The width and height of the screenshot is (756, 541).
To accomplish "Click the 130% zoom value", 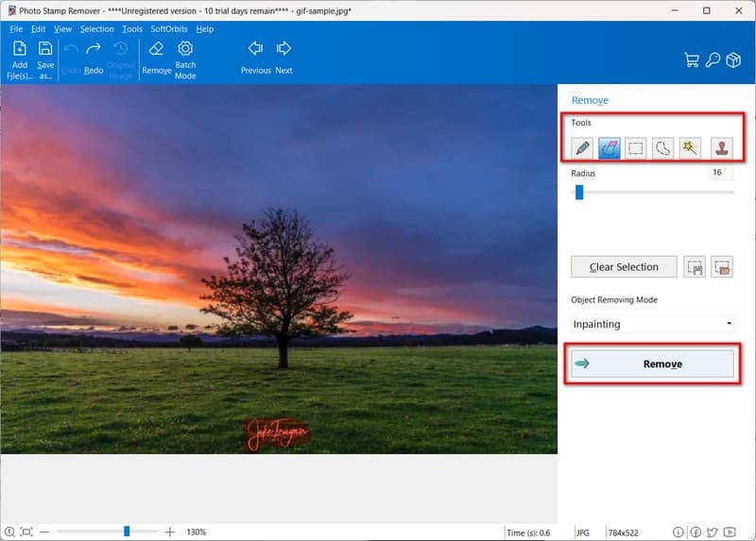I will 197,532.
